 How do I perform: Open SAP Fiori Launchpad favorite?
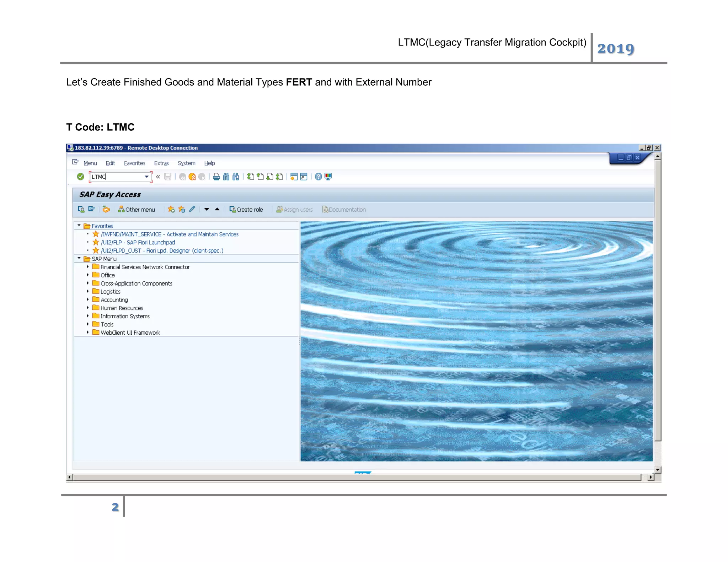point(138,242)
